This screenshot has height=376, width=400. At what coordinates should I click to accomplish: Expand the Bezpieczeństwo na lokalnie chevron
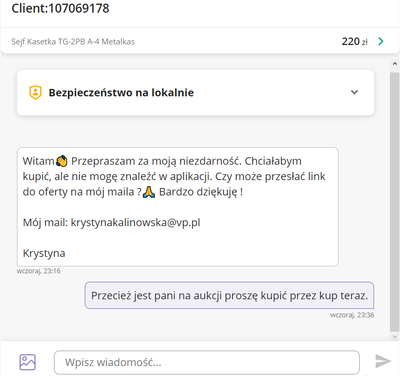(x=354, y=92)
